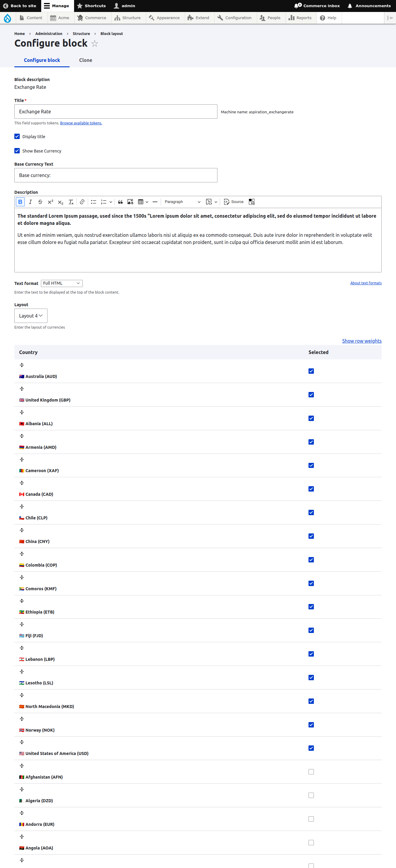
Task: Remove text formatting in the editor
Action: [71, 202]
